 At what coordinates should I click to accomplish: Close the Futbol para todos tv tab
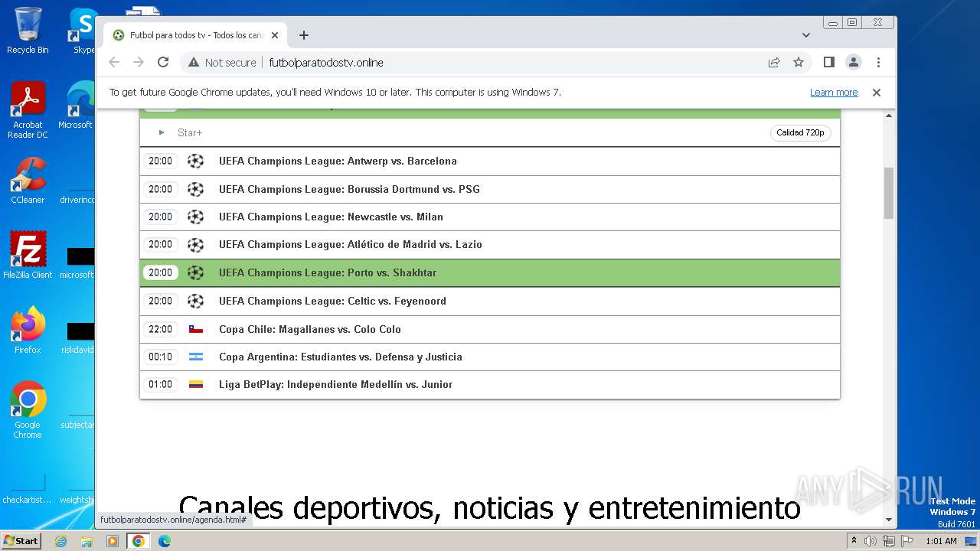click(x=275, y=35)
